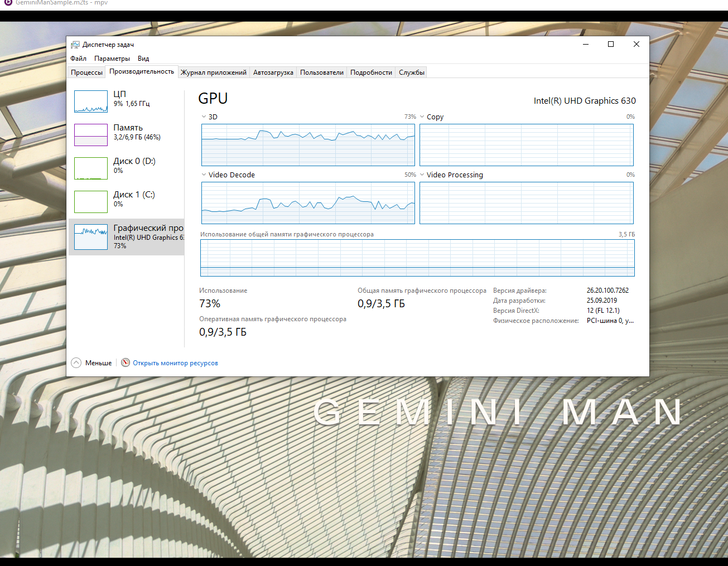Click the resource monitor gauge icon
Screen dimensions: 728x566
coord(126,362)
